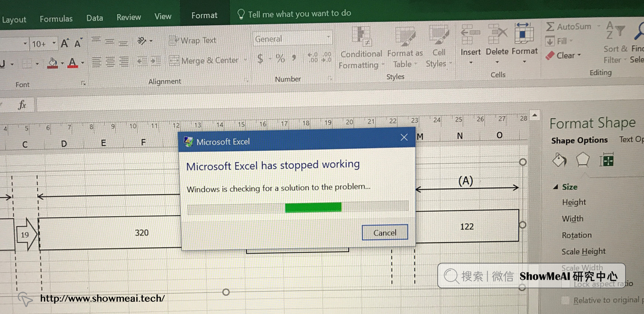Click the Tell me what you want search box
This screenshot has width=644, height=314.
[x=294, y=14]
